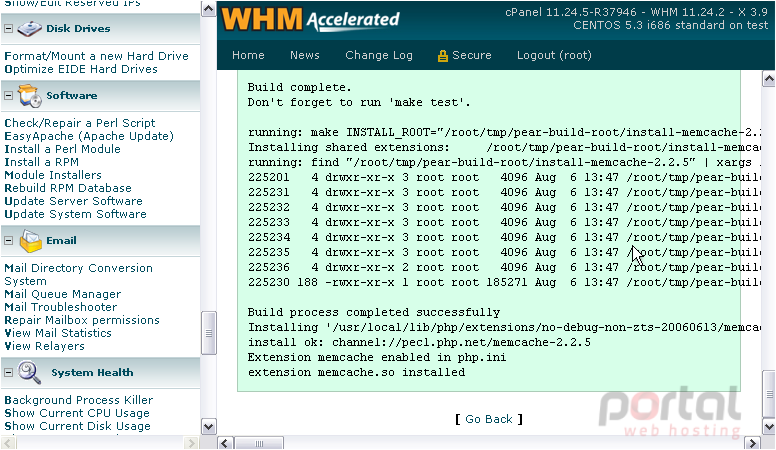Open Background Process Killer

click(x=79, y=400)
